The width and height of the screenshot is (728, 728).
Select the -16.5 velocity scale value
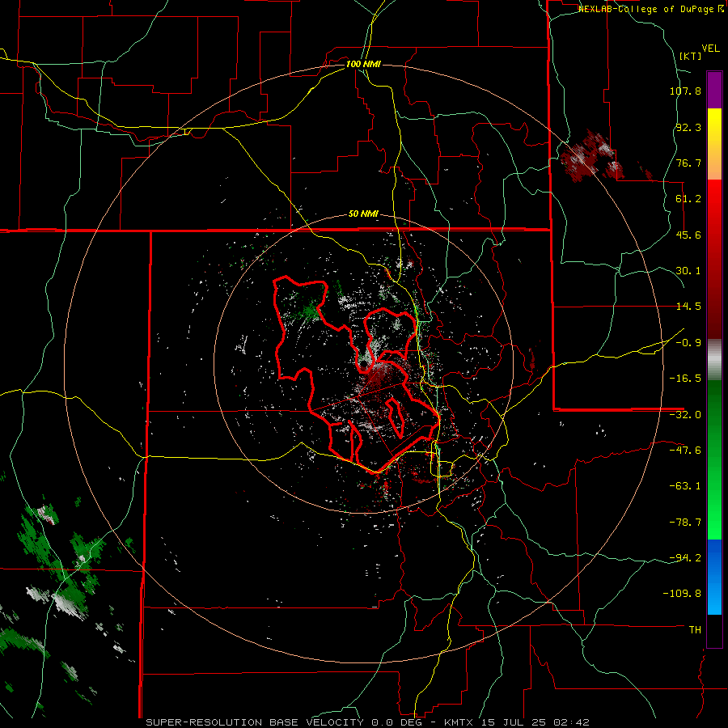coord(685,379)
